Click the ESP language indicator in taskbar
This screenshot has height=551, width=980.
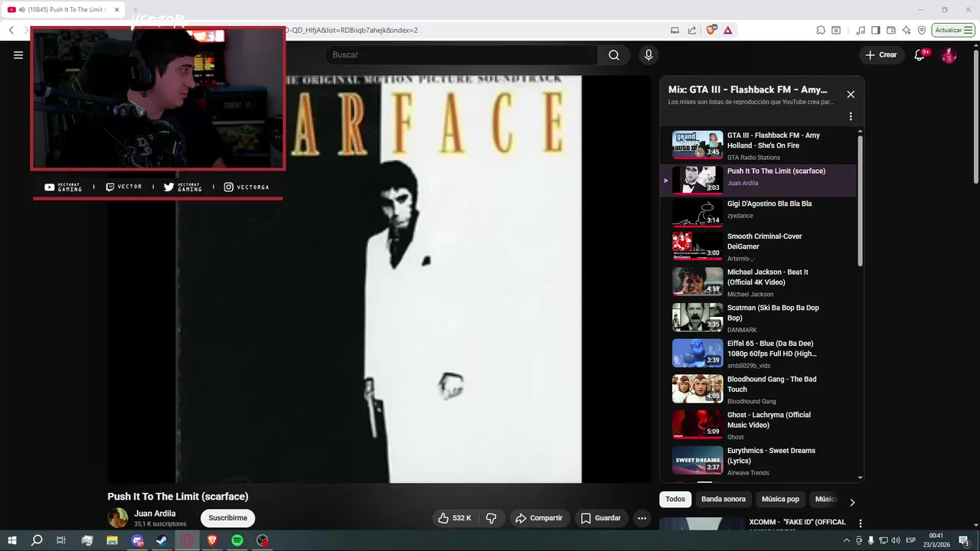[x=910, y=540]
